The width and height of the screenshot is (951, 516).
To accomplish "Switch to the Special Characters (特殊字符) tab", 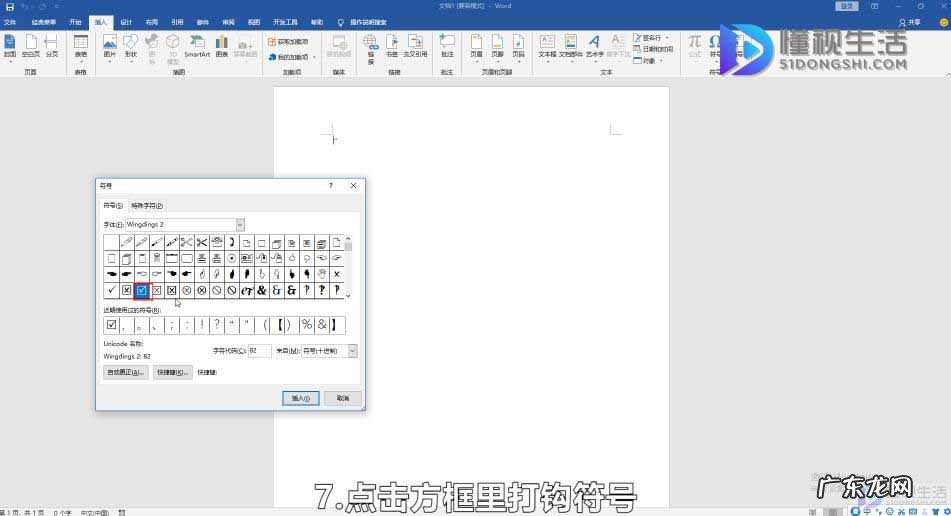I will click(x=147, y=206).
